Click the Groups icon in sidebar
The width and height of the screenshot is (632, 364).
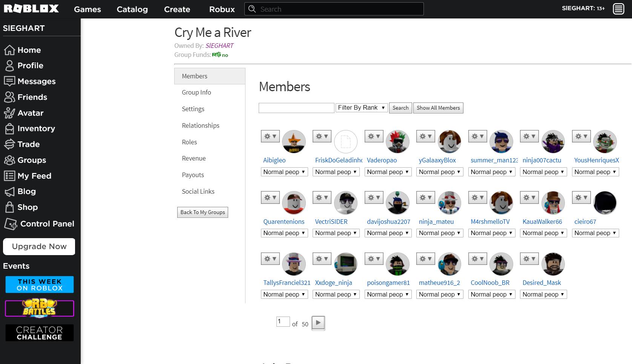9,160
